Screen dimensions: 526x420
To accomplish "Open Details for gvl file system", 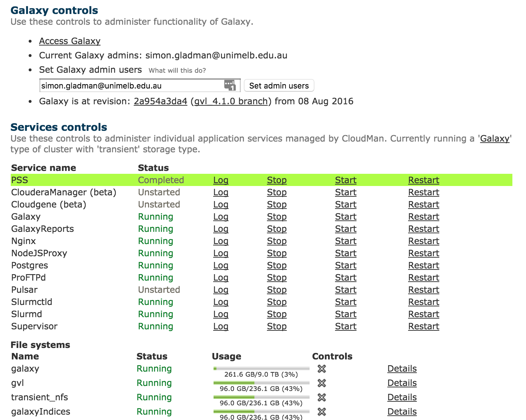I will tap(402, 383).
